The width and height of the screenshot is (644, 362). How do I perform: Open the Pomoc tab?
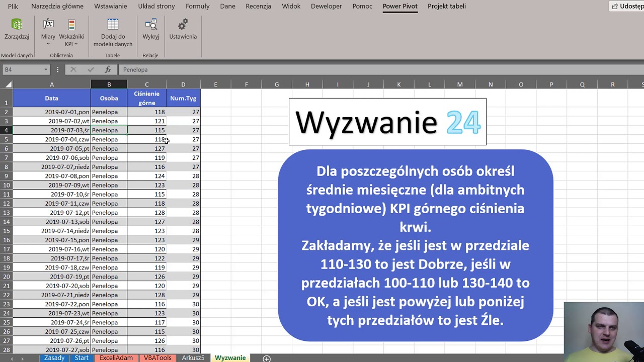click(362, 6)
